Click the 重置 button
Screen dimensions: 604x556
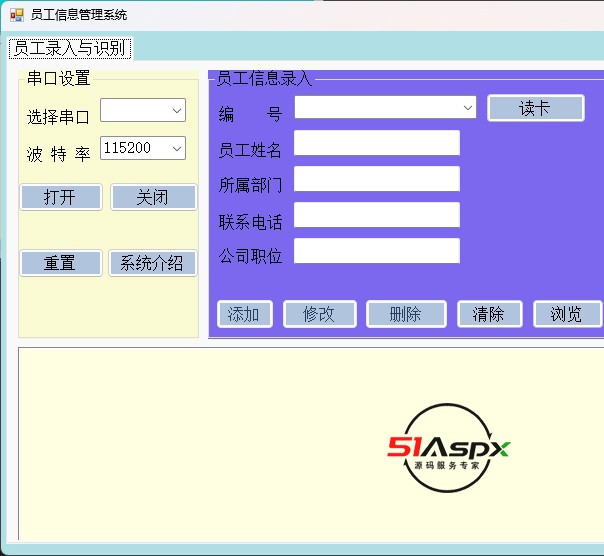pyautogui.click(x=61, y=263)
